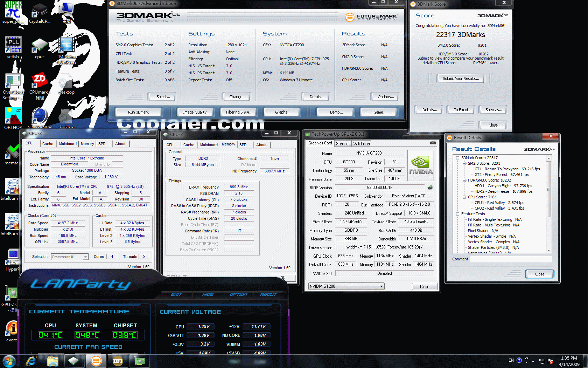The height and width of the screenshot is (368, 588).
Task: Click the Run 3DMark button
Action: pos(138,112)
